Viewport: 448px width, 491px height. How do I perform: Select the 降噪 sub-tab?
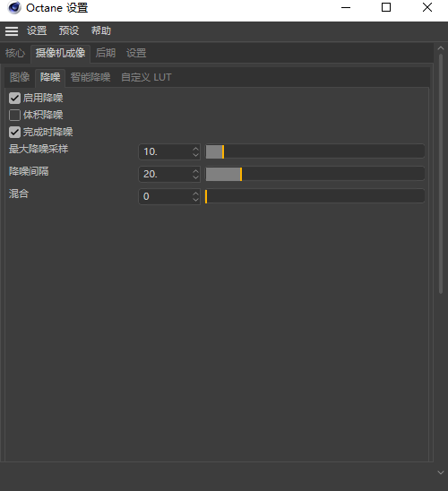(x=50, y=77)
